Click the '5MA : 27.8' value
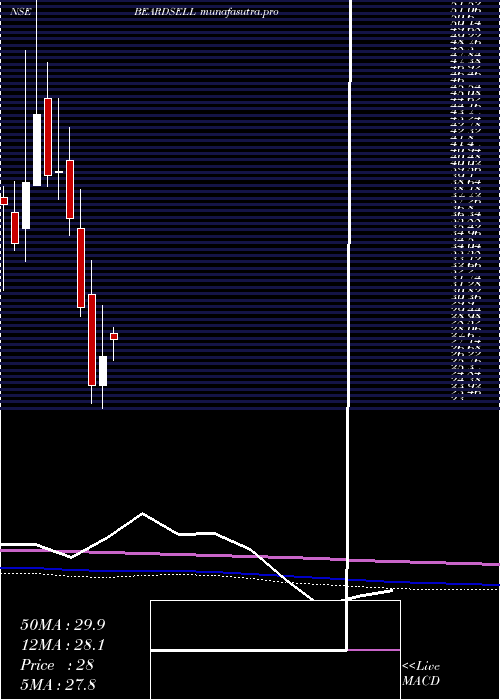Image resolution: width=500 pixels, height=700 pixels. coord(58,685)
